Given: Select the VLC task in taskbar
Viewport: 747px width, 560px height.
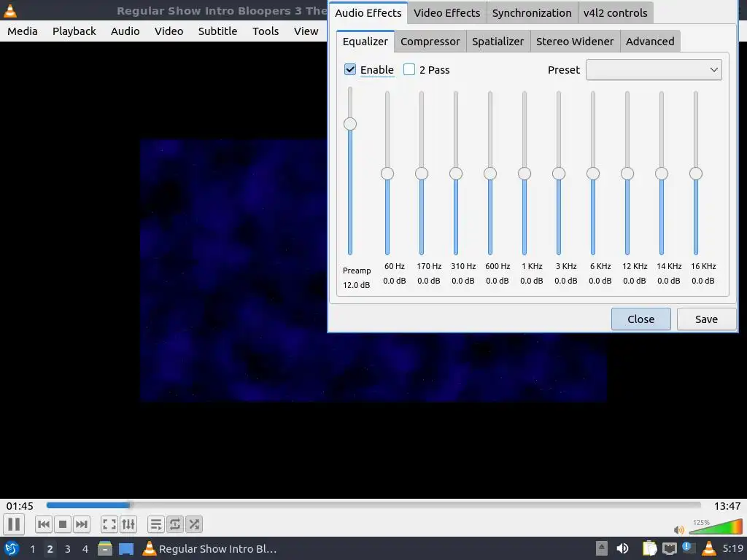Looking at the screenshot, I should [209, 548].
